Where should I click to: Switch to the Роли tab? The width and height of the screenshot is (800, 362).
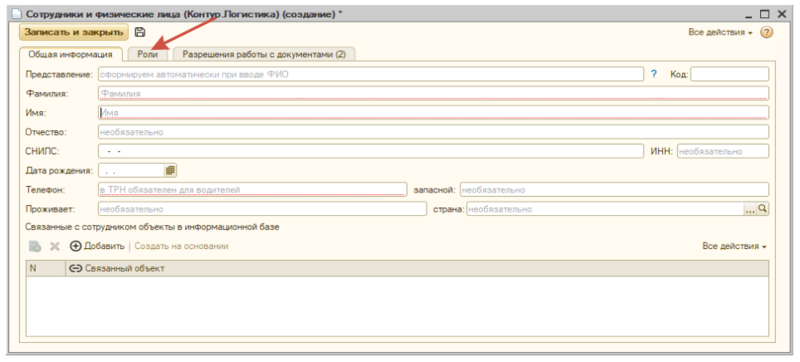[x=147, y=55]
